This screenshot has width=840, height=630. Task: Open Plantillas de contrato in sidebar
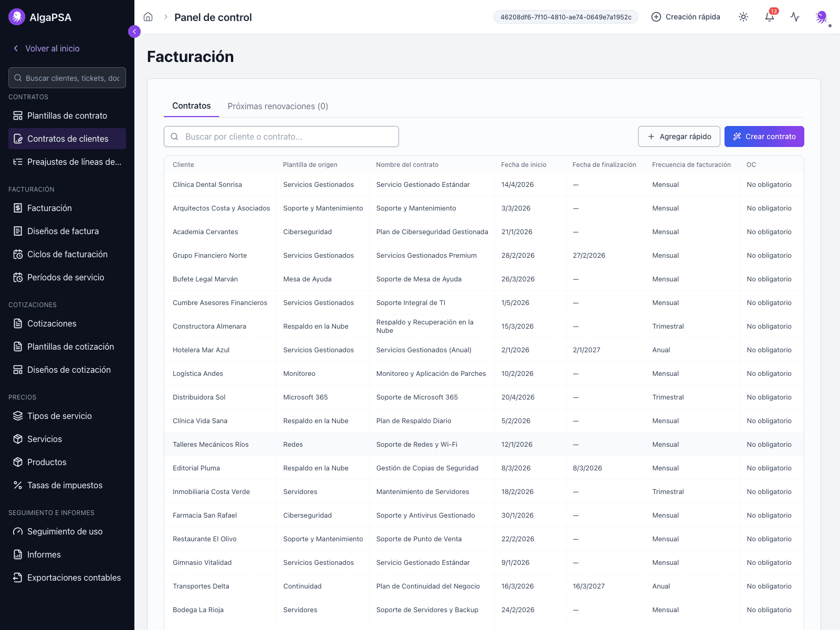tap(67, 115)
